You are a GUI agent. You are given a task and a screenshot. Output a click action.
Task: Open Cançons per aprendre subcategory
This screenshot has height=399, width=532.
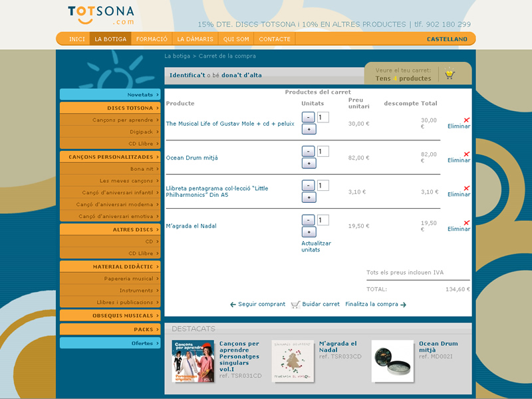point(110,120)
